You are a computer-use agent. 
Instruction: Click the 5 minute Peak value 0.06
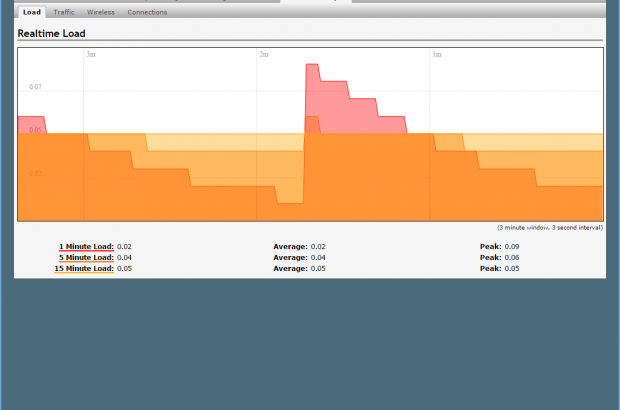[512, 257]
